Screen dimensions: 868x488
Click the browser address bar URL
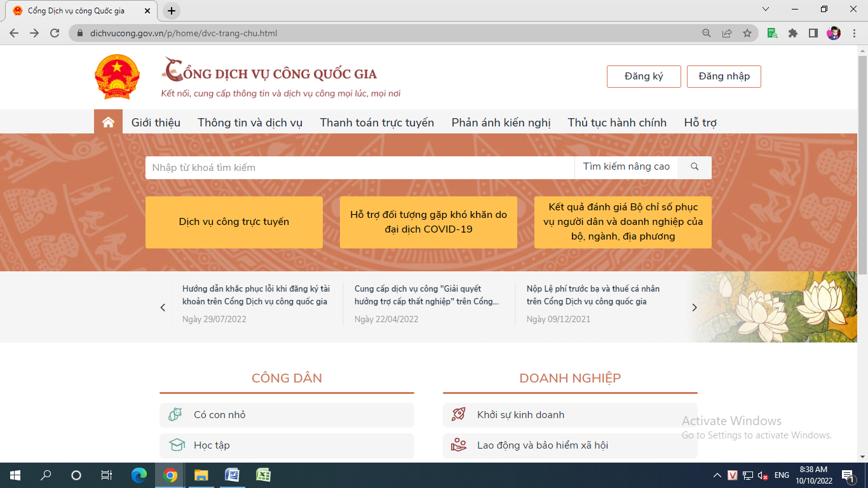pos(184,33)
